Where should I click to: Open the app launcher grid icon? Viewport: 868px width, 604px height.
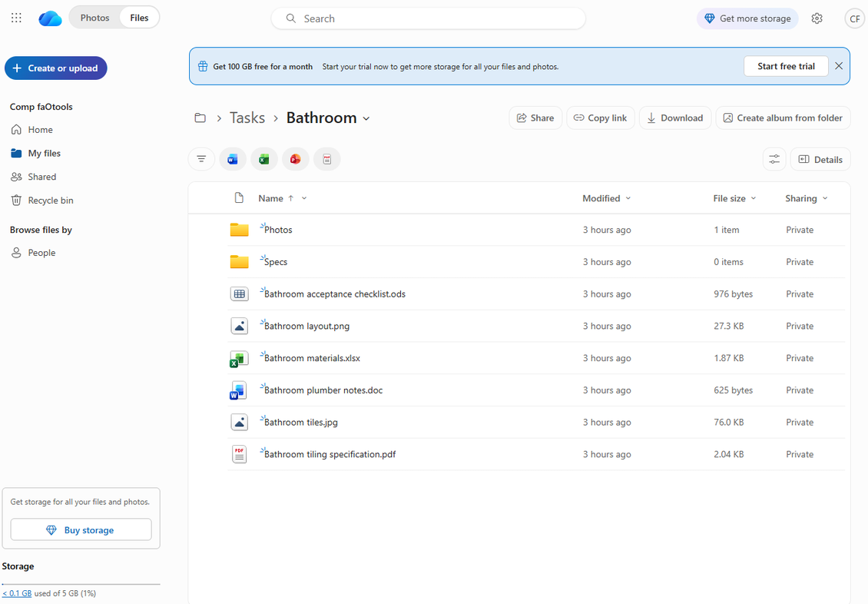point(17,18)
